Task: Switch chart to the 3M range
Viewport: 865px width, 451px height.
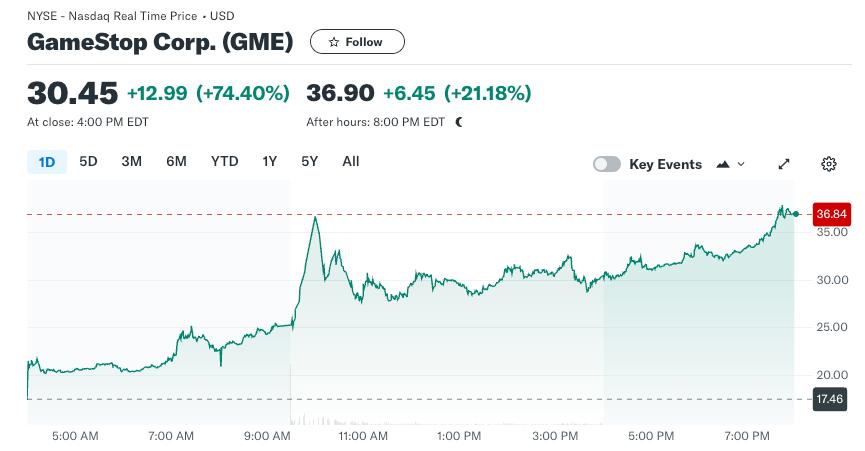Action: tap(131, 162)
